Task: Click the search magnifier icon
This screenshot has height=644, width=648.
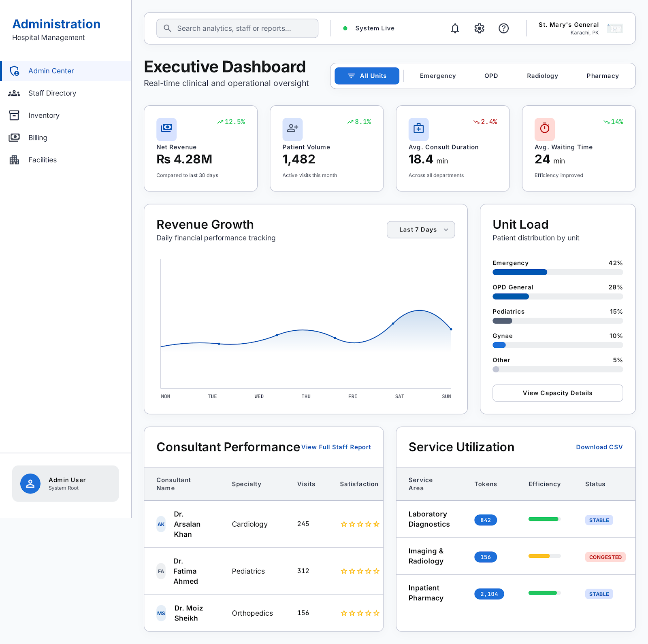Action: click(167, 28)
